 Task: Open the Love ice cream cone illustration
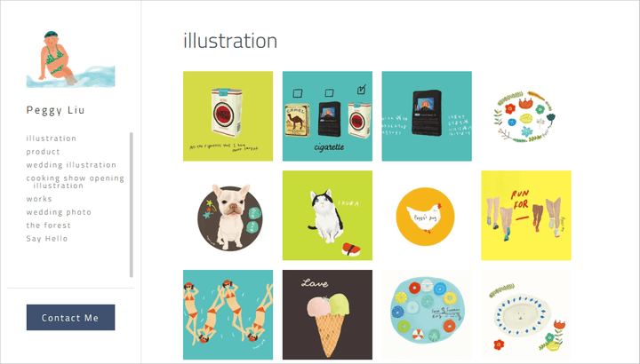click(x=327, y=314)
